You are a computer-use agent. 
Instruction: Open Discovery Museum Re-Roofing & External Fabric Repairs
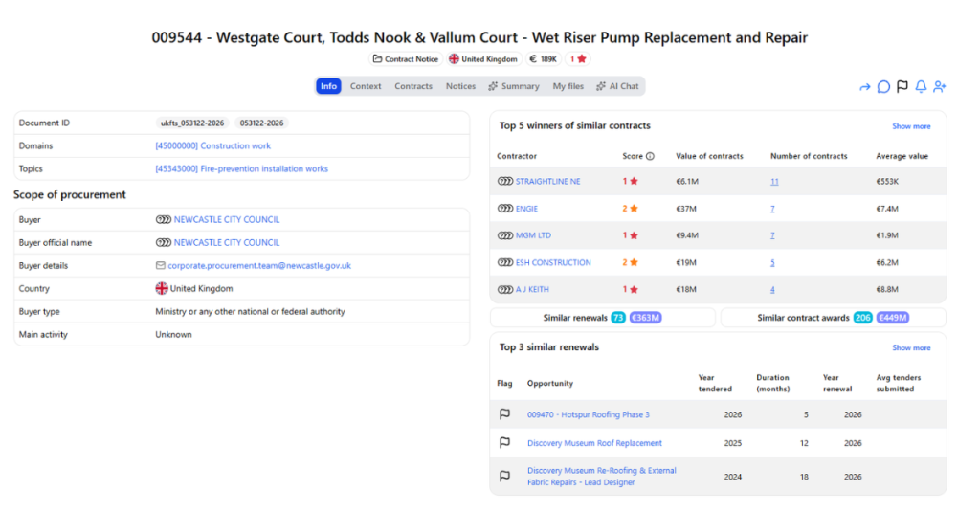click(601, 476)
